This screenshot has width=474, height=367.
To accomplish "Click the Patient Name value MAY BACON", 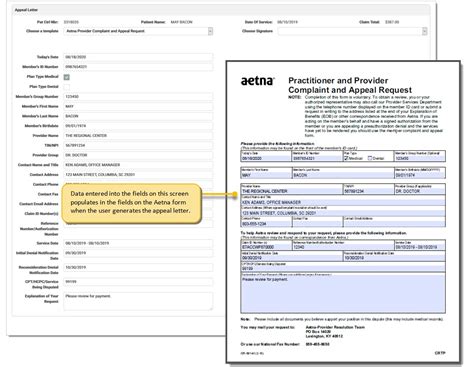I will (x=182, y=22).
